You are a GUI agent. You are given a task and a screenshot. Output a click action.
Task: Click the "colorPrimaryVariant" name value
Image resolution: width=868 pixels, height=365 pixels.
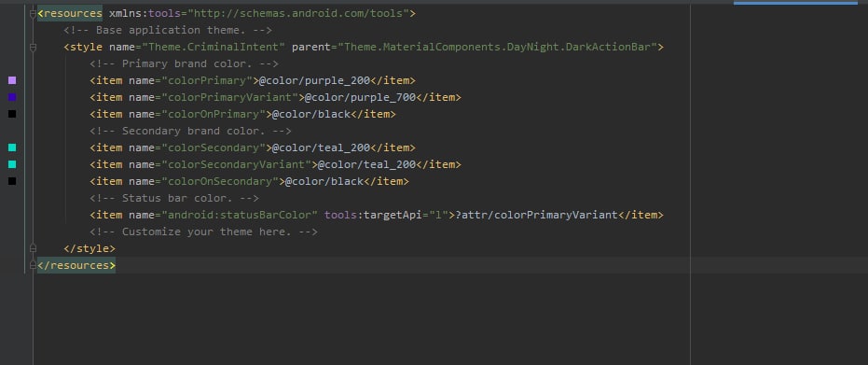pyautogui.click(x=229, y=97)
